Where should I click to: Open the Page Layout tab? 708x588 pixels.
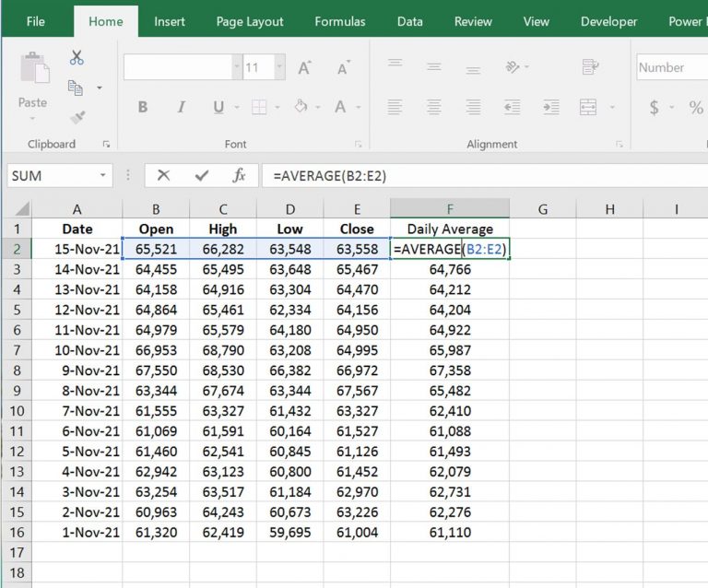tap(250, 21)
